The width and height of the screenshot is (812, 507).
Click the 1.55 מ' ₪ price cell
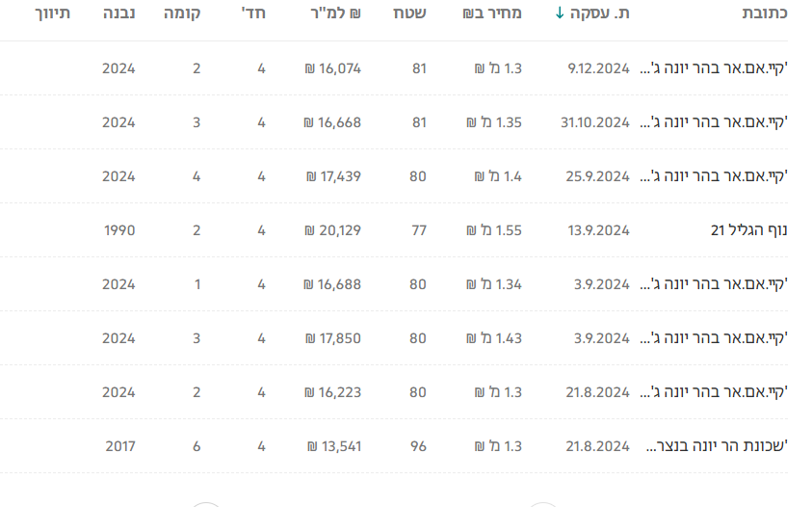pyautogui.click(x=494, y=230)
